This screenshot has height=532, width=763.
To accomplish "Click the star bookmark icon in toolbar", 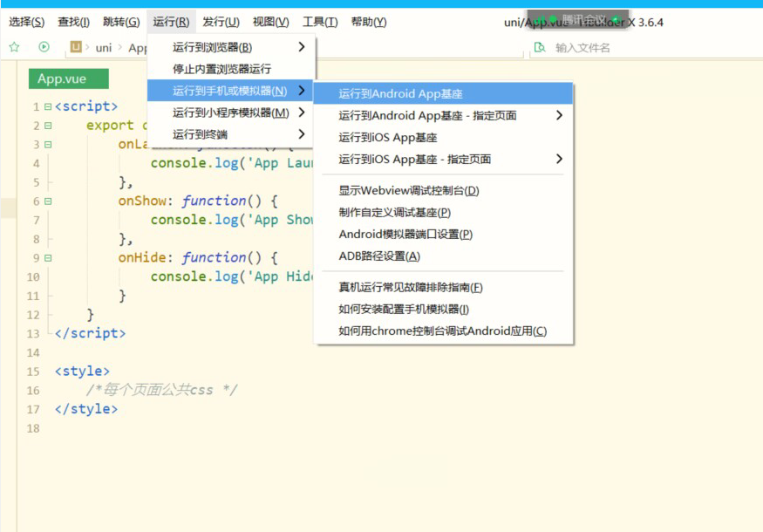I will tap(14, 47).
